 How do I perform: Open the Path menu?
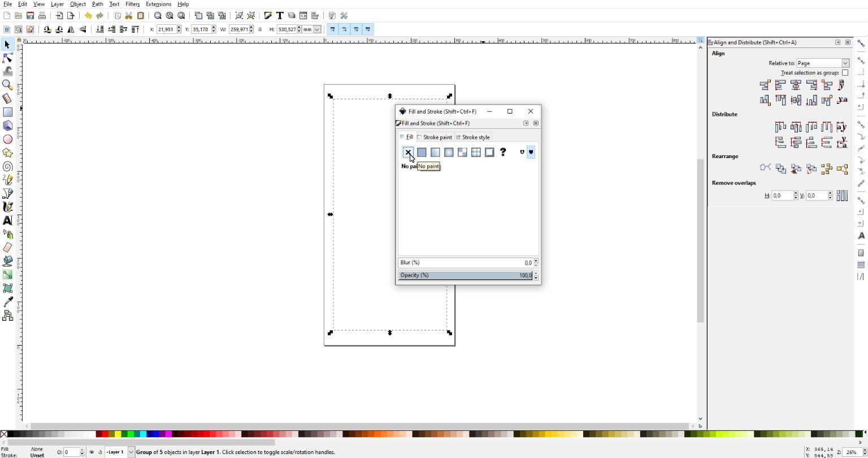[97, 4]
